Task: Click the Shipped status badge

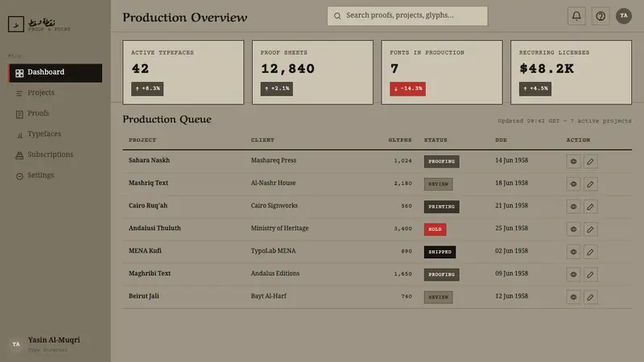Action: pyautogui.click(x=440, y=252)
